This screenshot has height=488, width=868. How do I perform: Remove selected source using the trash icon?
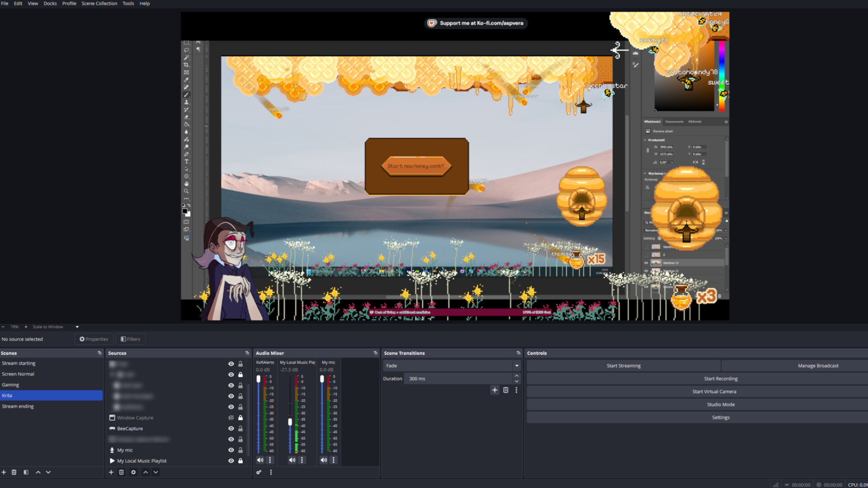(121, 472)
